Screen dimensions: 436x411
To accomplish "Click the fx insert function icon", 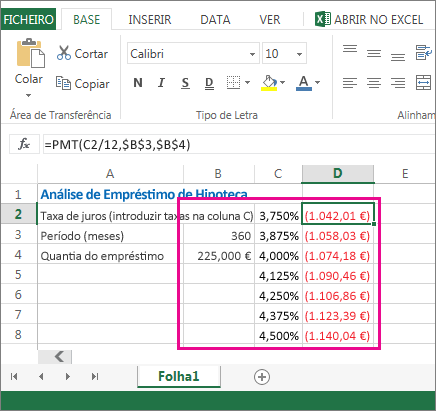I will (24, 144).
